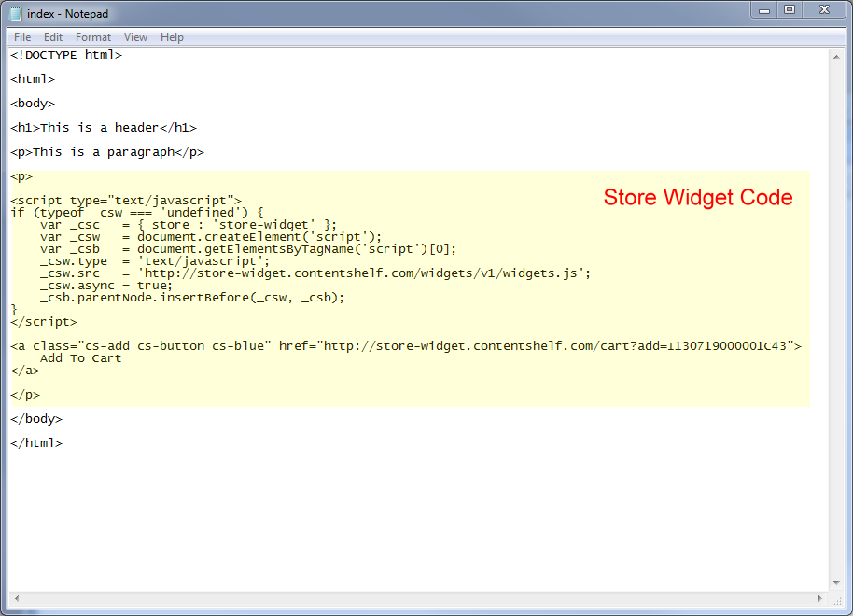Click the closing </body> tag
Viewport: 853px width, 616px height.
point(36,419)
